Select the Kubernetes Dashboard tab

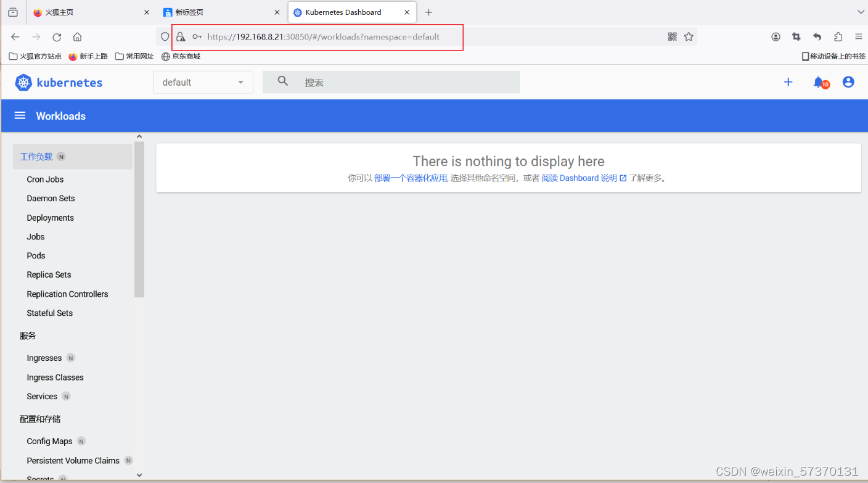click(x=352, y=12)
